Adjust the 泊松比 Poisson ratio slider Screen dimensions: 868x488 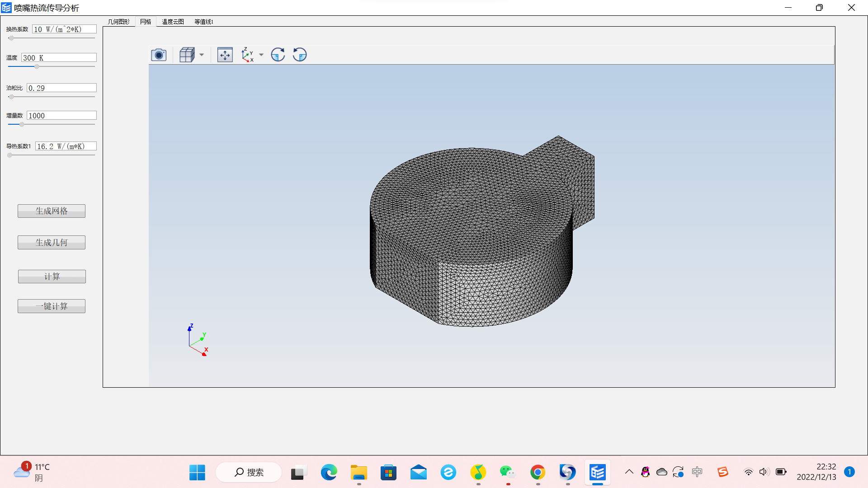pyautogui.click(x=12, y=97)
